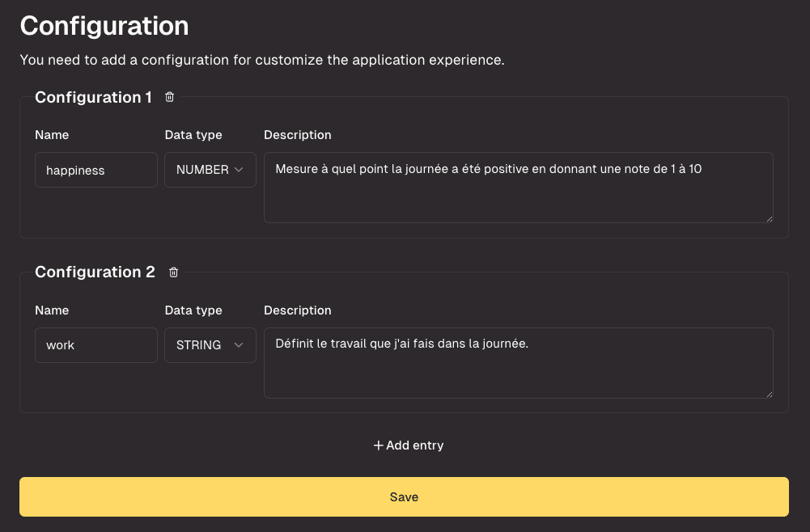Click Add entry to create a configuration
Screen dimensions: 810x532
click(x=408, y=445)
